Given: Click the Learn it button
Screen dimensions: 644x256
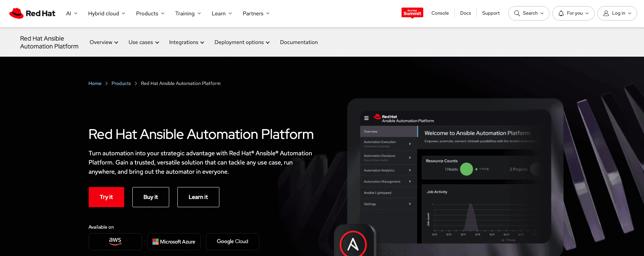Looking at the screenshot, I should [x=198, y=197].
